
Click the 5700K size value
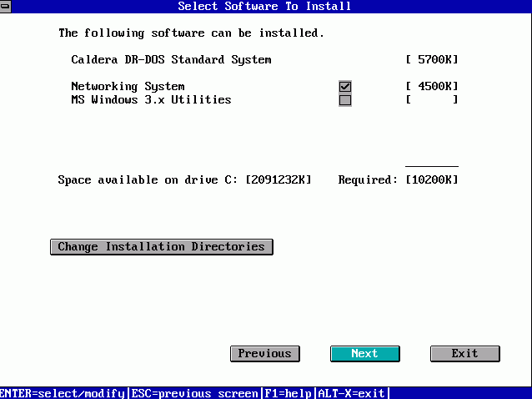point(432,60)
